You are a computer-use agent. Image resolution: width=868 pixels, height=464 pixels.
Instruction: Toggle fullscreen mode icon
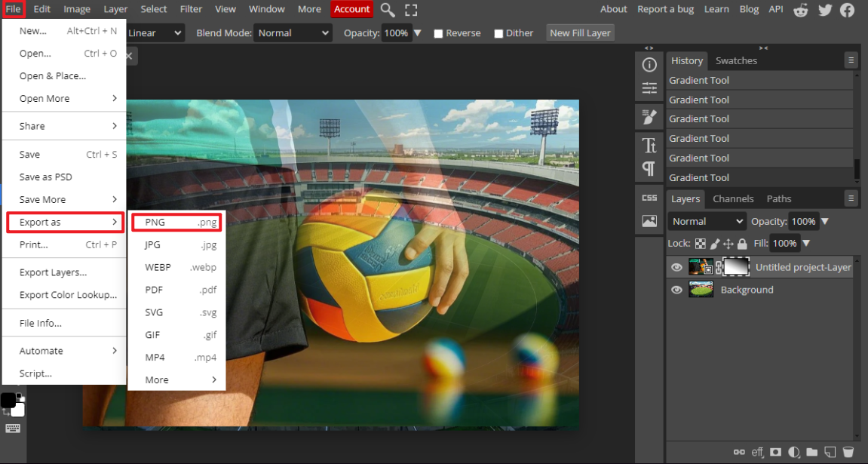pos(411,10)
